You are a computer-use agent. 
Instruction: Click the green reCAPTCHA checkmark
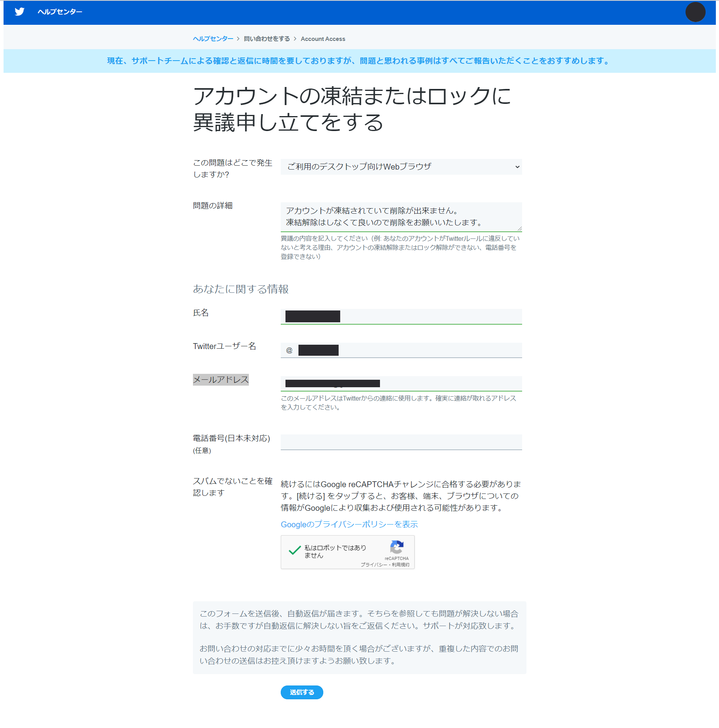(x=295, y=551)
